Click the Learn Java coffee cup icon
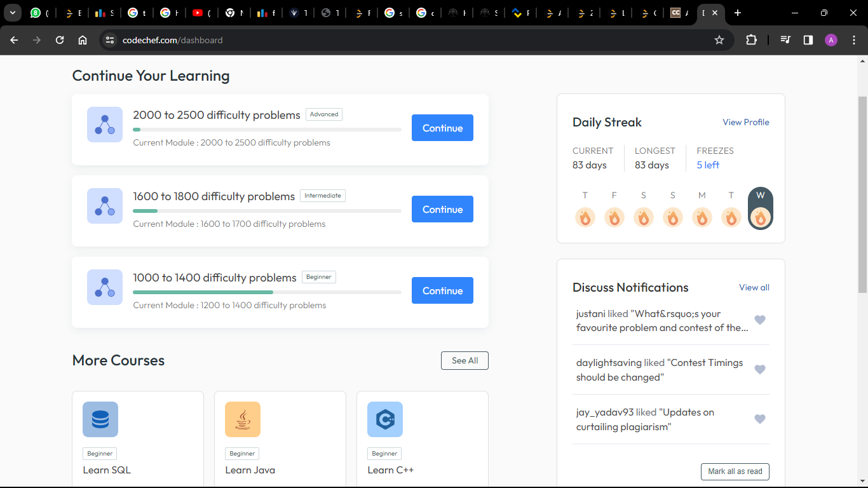The width and height of the screenshot is (868, 488). click(243, 419)
